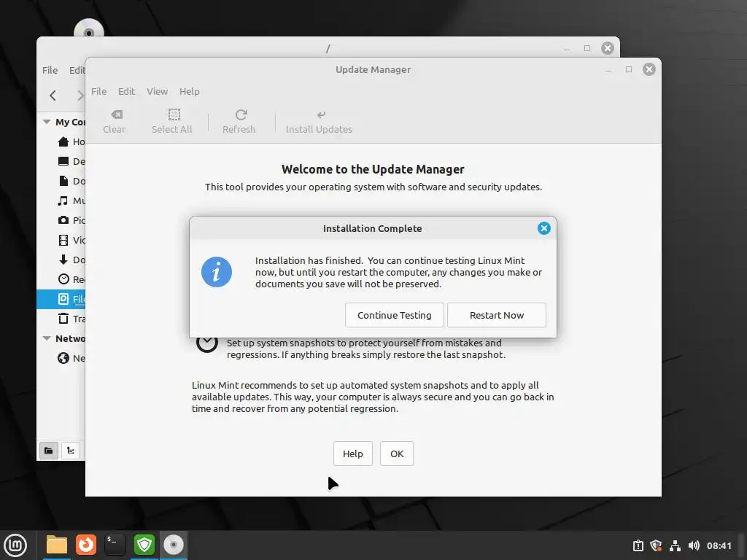Click Restart Now in the Installation Complete dialog
The image size is (747, 560).
496,315
